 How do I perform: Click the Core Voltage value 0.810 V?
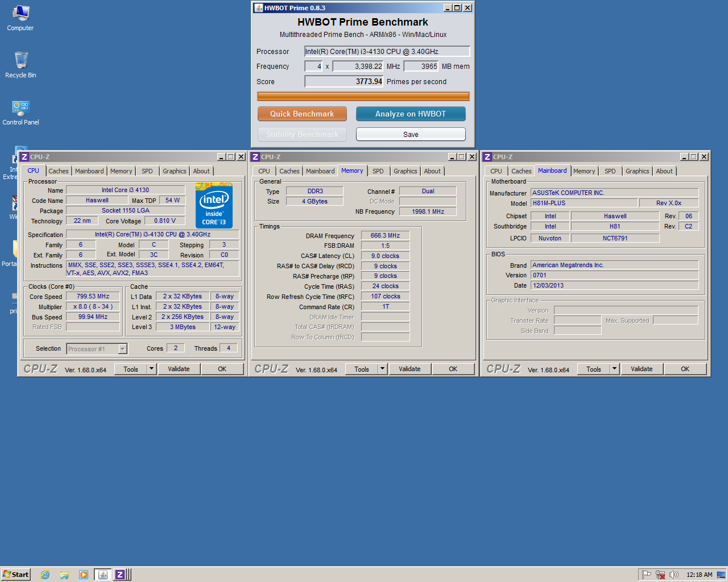165,221
